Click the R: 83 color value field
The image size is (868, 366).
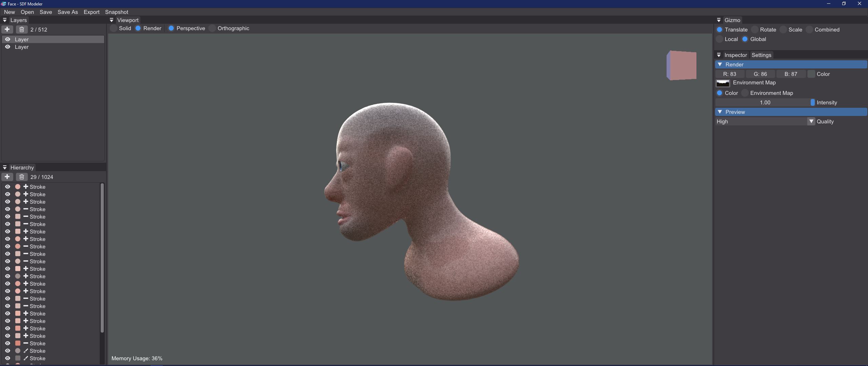pos(730,74)
